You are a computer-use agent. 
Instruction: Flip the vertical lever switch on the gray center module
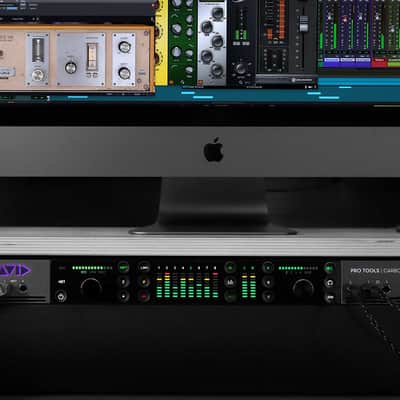point(92,57)
